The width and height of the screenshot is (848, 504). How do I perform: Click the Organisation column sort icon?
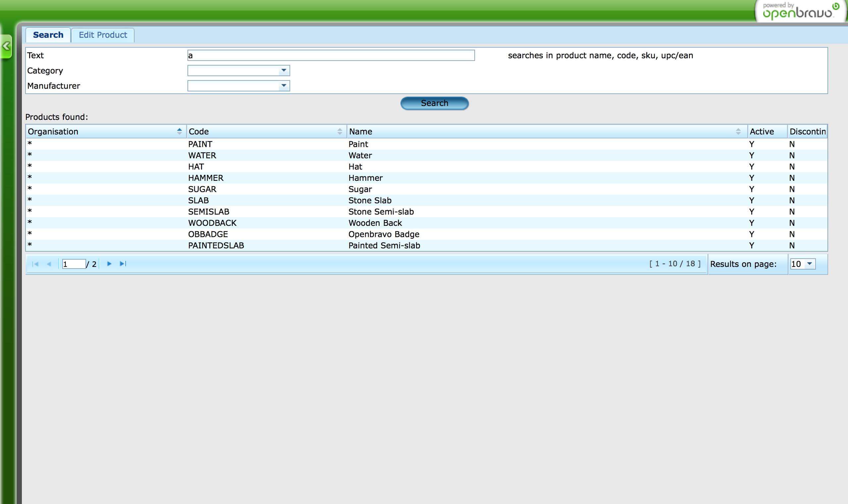point(180,131)
